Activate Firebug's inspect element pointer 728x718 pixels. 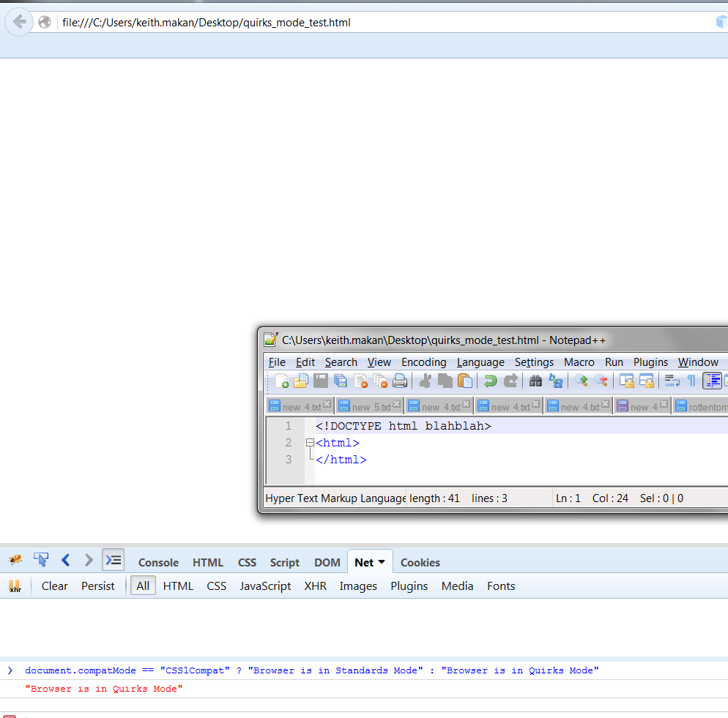(41, 560)
